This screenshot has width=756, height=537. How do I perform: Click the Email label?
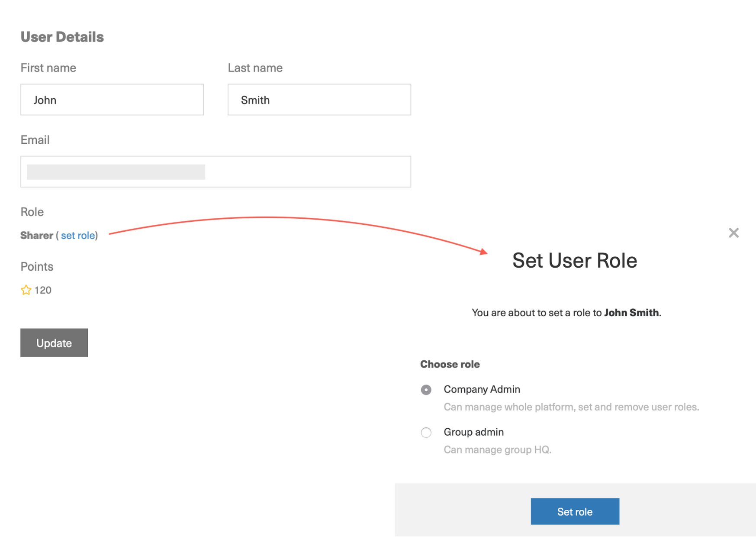35,140
